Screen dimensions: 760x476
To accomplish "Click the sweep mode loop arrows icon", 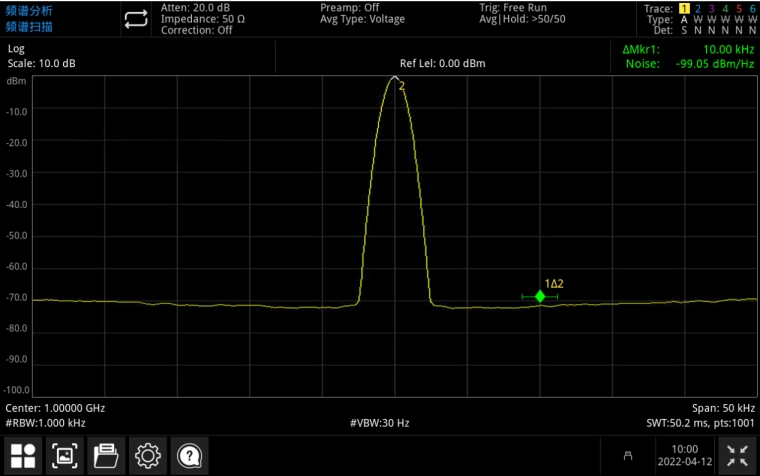I will click(136, 19).
